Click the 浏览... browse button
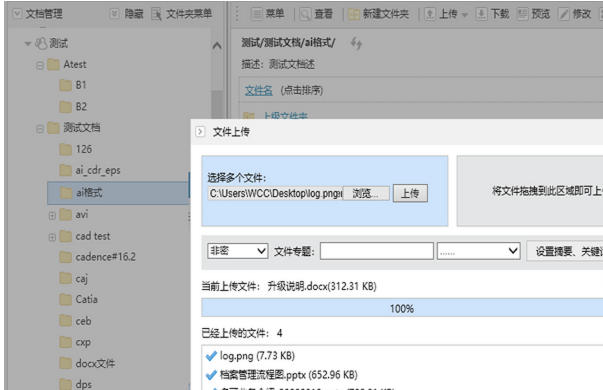Screen dimensions: 603x390 point(366,193)
